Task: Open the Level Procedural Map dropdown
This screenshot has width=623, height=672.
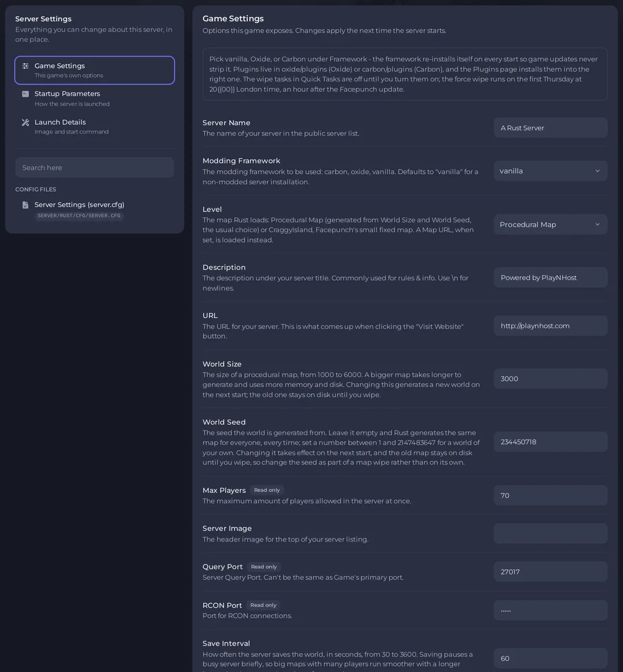Action: (550, 224)
